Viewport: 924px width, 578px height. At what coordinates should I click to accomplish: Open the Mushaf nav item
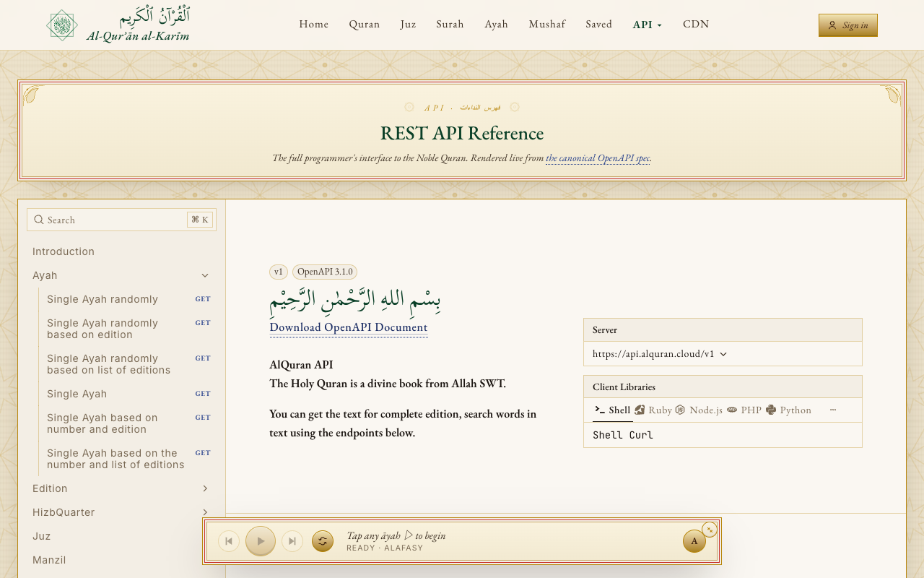click(x=547, y=24)
